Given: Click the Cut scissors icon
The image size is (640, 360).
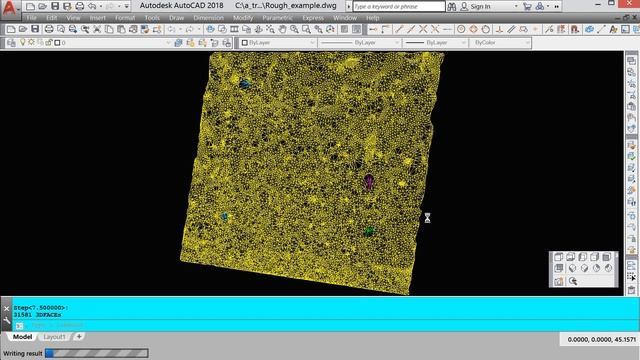Looking at the screenshot, I should [x=97, y=29].
